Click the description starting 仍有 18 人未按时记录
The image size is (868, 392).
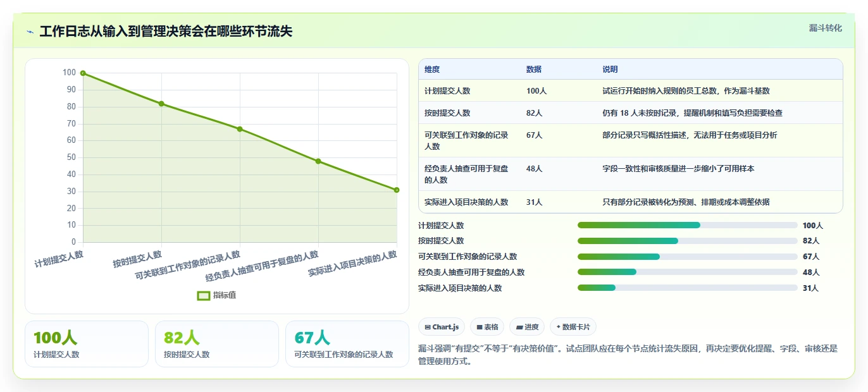click(x=693, y=113)
